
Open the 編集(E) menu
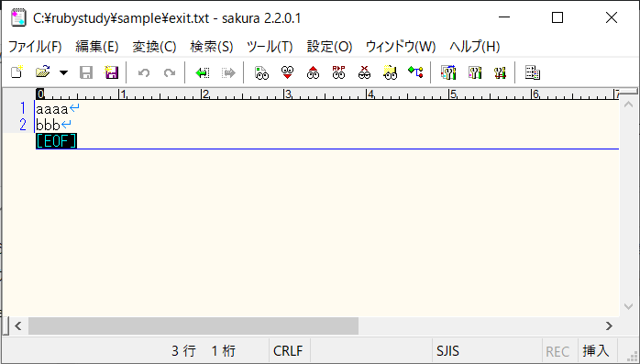click(97, 47)
